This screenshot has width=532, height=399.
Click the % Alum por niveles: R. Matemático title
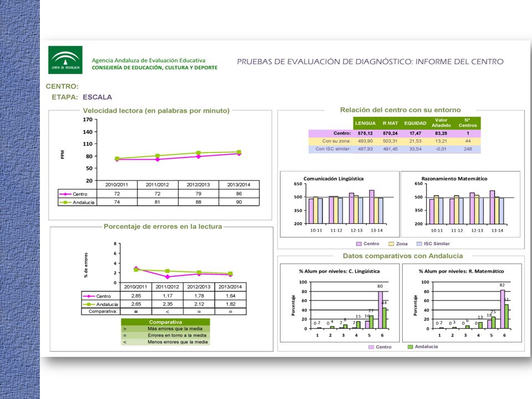[x=461, y=272]
